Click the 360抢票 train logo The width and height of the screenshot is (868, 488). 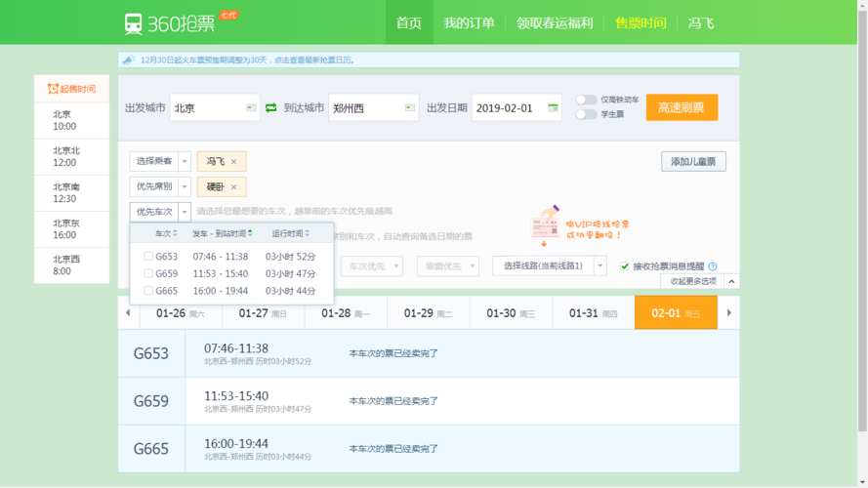(134, 23)
